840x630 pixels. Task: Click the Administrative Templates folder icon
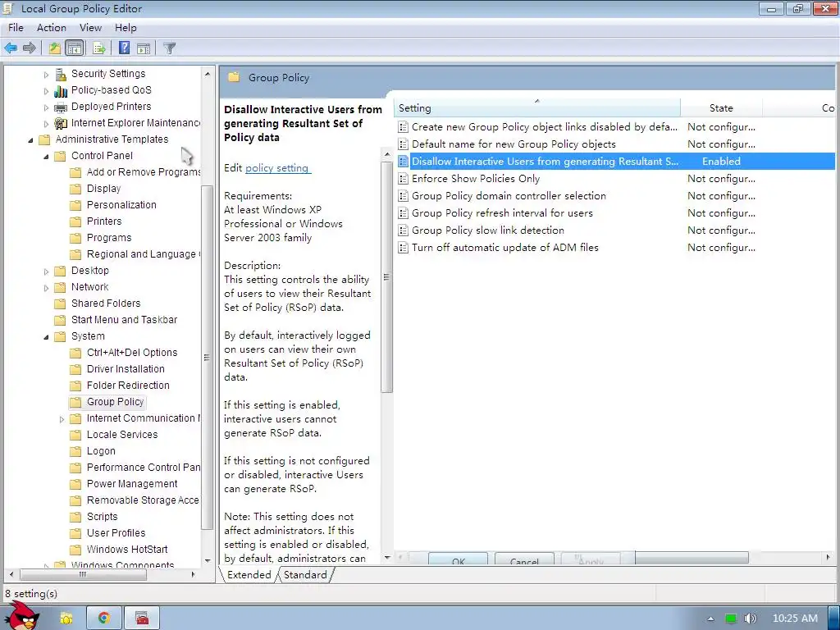click(45, 139)
